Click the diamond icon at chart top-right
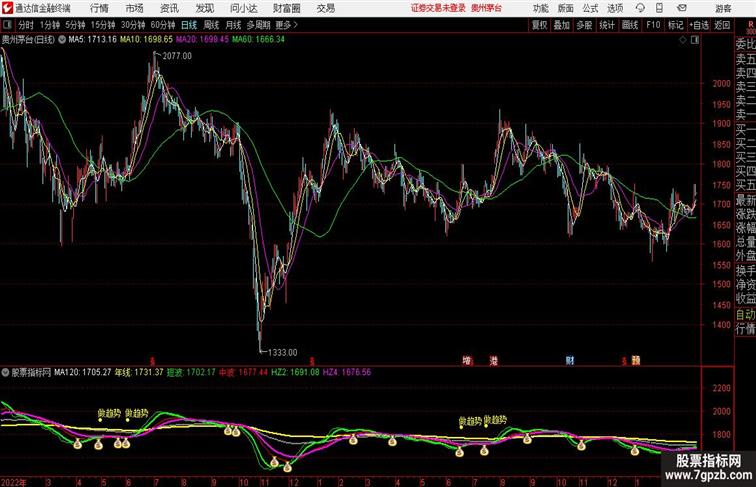The height and width of the screenshot is (487, 756). tap(683, 40)
